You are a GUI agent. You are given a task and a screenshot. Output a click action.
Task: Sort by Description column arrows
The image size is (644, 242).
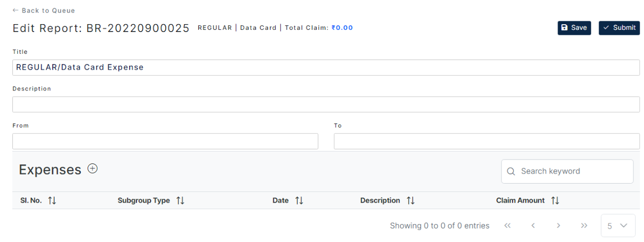(x=411, y=200)
